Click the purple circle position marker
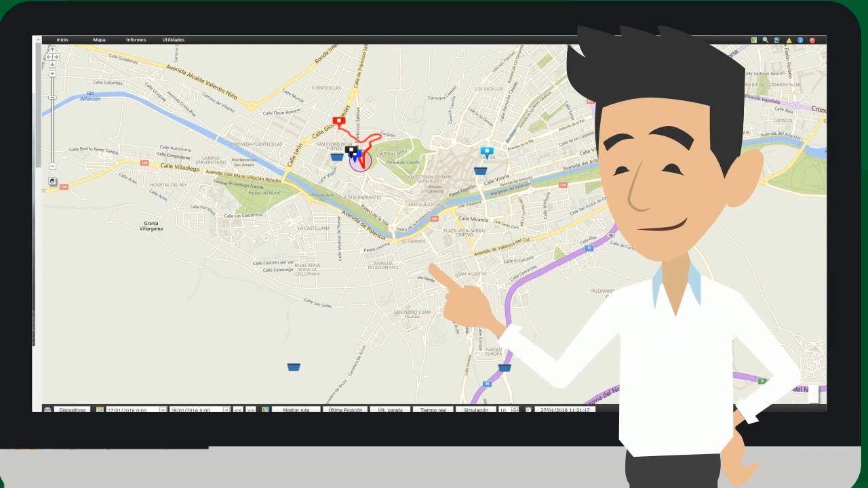Screen dimensions: 868x488 click(359, 161)
